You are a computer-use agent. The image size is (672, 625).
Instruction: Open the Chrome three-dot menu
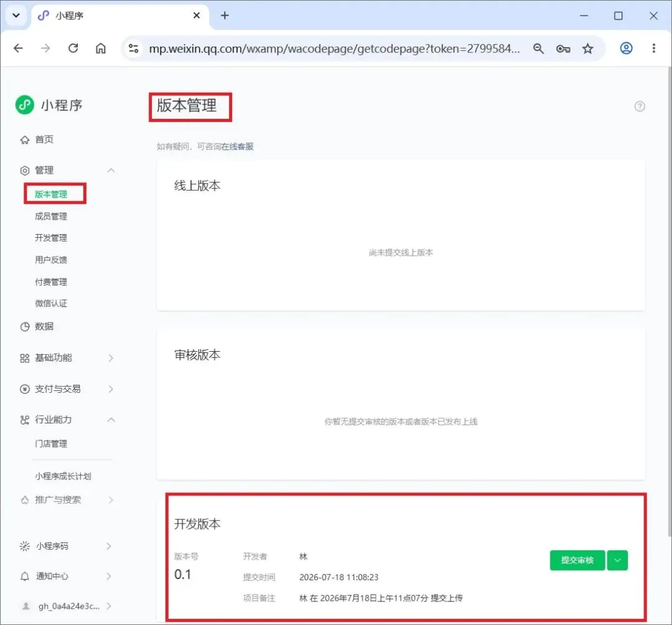point(653,48)
